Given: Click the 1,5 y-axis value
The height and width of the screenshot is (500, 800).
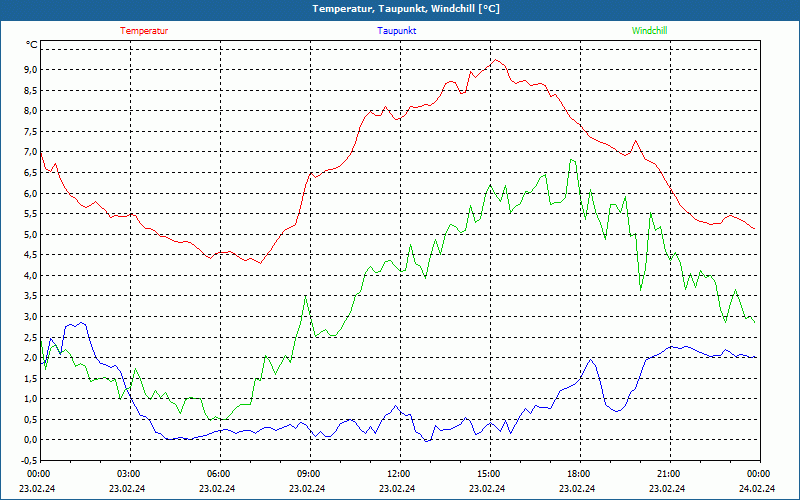Looking at the screenshot, I should click(32, 378).
